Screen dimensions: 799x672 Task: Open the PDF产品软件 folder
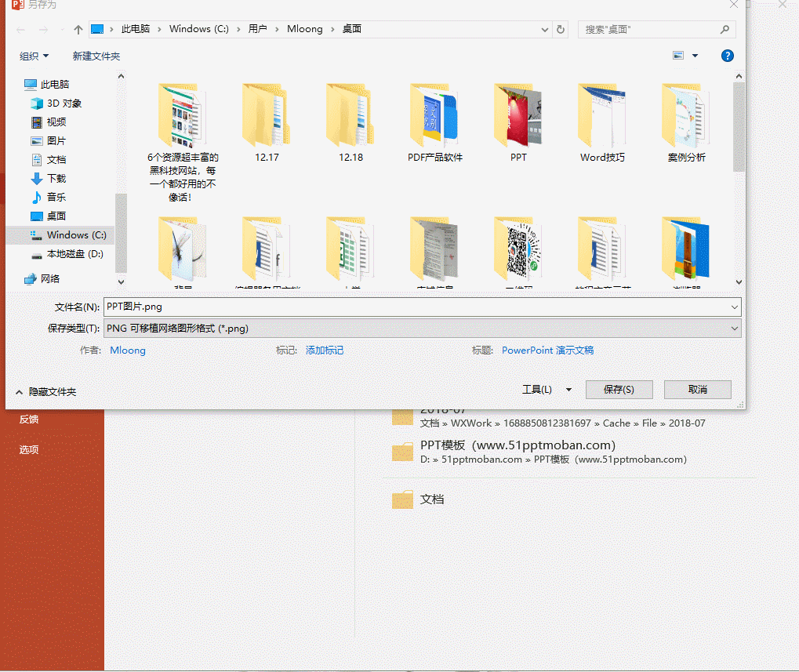[x=435, y=118]
